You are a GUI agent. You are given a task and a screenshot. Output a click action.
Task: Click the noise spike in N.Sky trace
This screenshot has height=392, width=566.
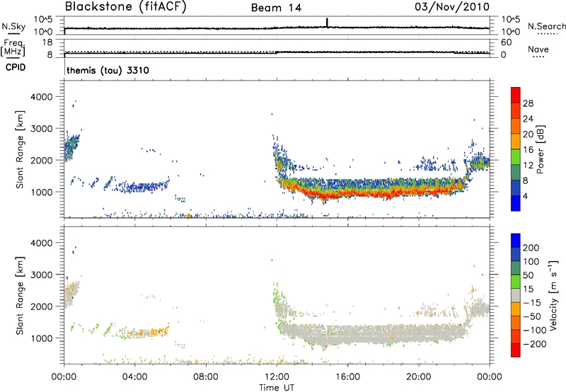coord(327,23)
